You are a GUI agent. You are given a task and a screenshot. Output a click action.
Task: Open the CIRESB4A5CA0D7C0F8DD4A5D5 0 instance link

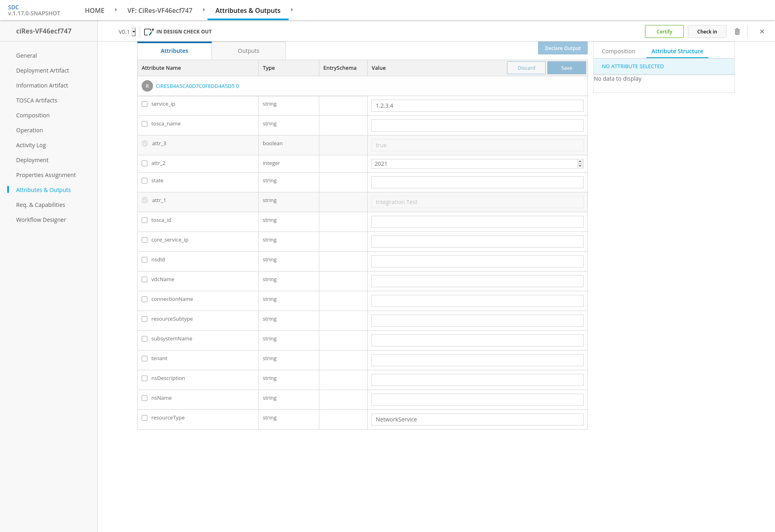(x=197, y=86)
